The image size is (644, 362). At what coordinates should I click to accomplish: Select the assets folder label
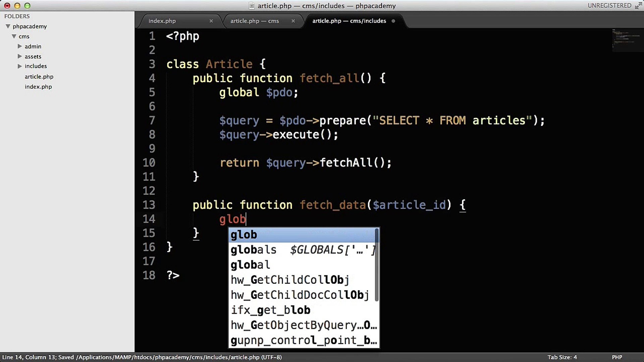[33, 56]
